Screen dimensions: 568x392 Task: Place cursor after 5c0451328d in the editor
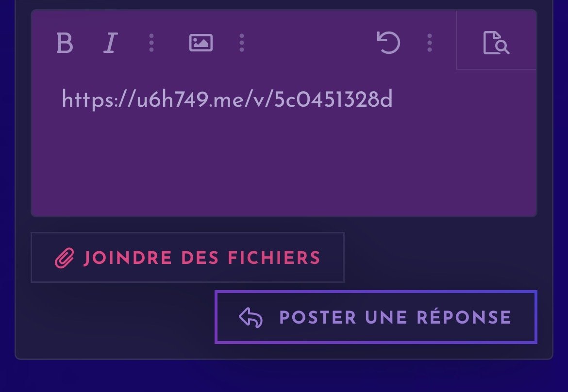(394, 99)
